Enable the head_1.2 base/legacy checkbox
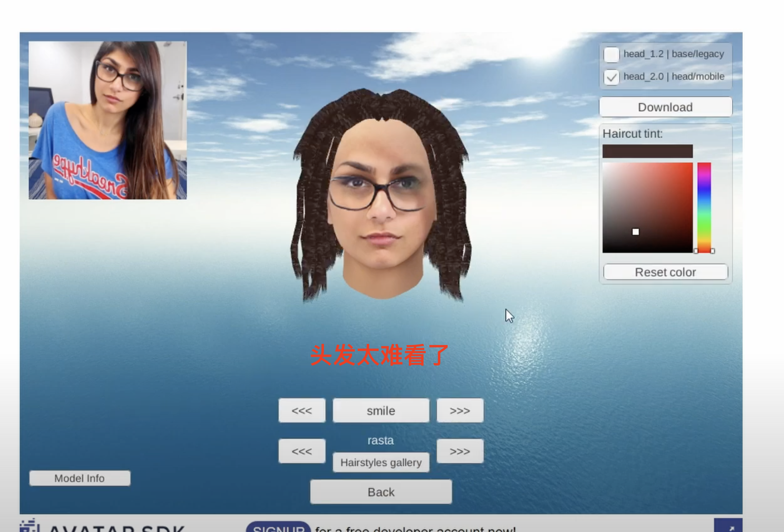This screenshot has height=532, width=784. pyautogui.click(x=611, y=55)
